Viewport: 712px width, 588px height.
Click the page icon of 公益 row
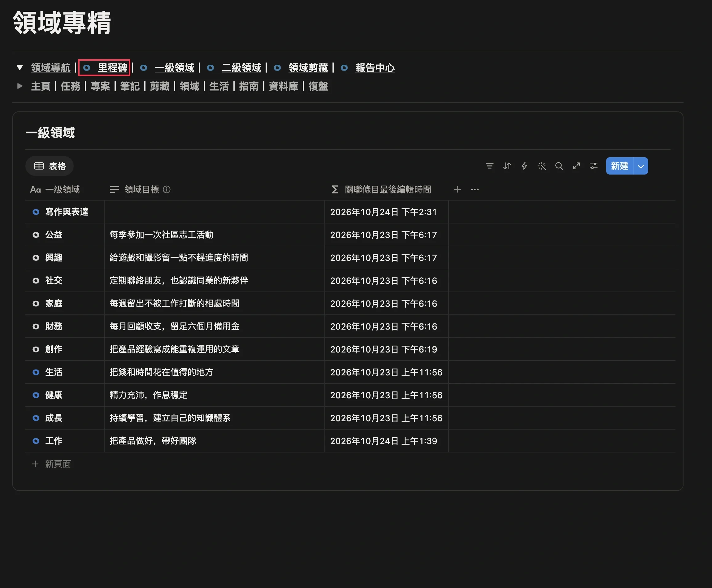point(36,235)
